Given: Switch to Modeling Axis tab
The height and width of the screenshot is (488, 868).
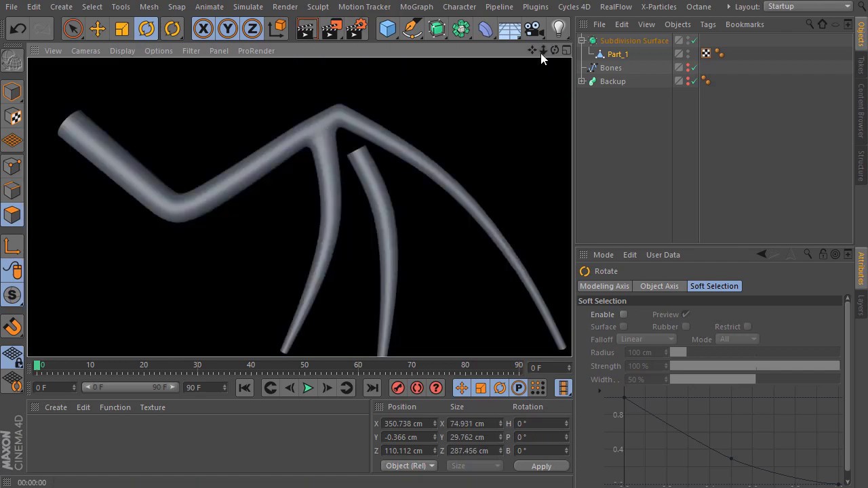Looking at the screenshot, I should click(604, 286).
